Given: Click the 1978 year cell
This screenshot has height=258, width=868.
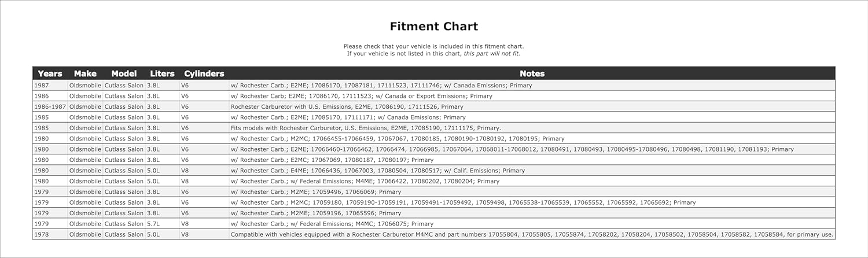Looking at the screenshot, I should [x=42, y=235].
